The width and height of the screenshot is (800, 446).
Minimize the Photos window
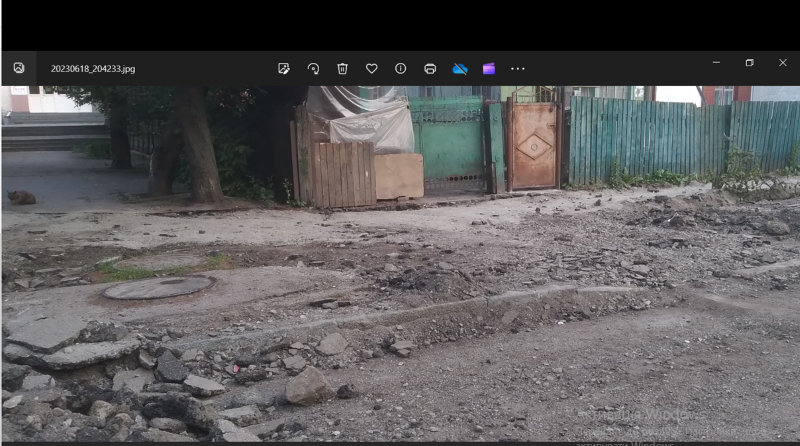pos(716,63)
